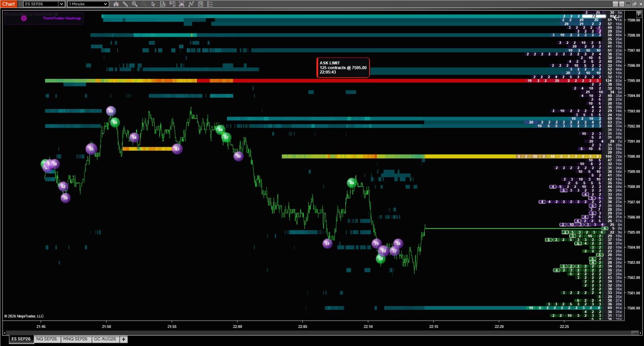Open the 1 Minute interval dropdown

(x=88, y=4)
